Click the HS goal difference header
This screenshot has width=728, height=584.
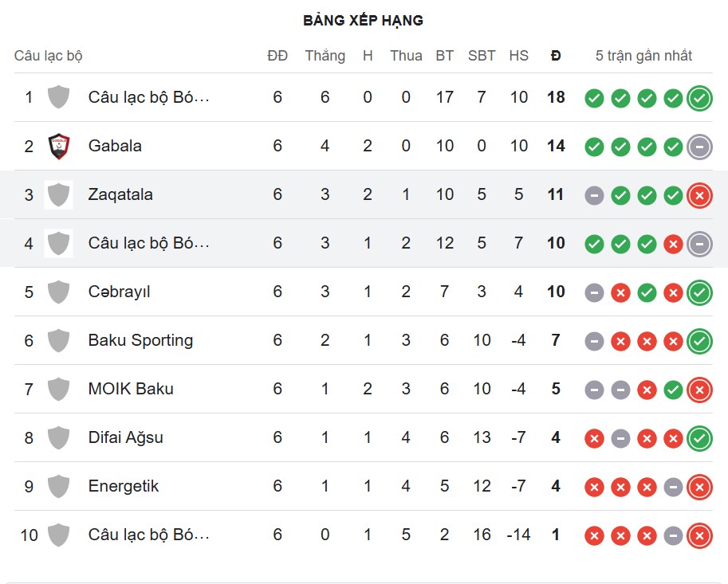518,56
